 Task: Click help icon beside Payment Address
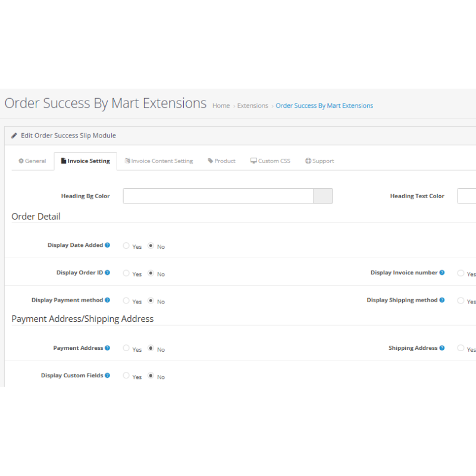(107, 348)
